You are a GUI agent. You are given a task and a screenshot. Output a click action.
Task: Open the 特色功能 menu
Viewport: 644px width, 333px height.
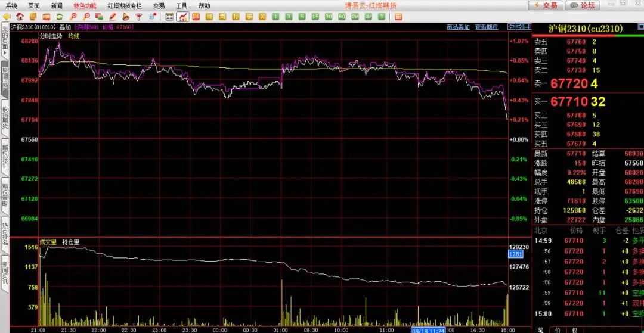pos(85,5)
